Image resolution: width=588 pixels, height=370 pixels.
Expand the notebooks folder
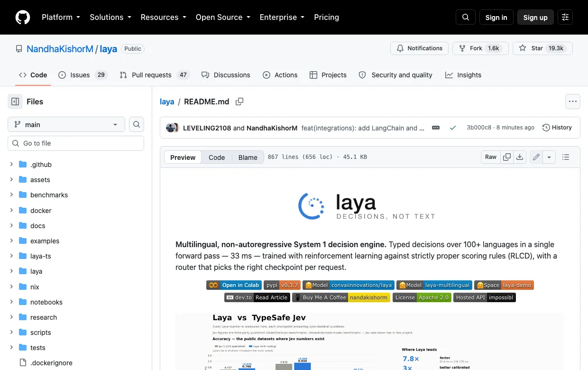pos(11,302)
